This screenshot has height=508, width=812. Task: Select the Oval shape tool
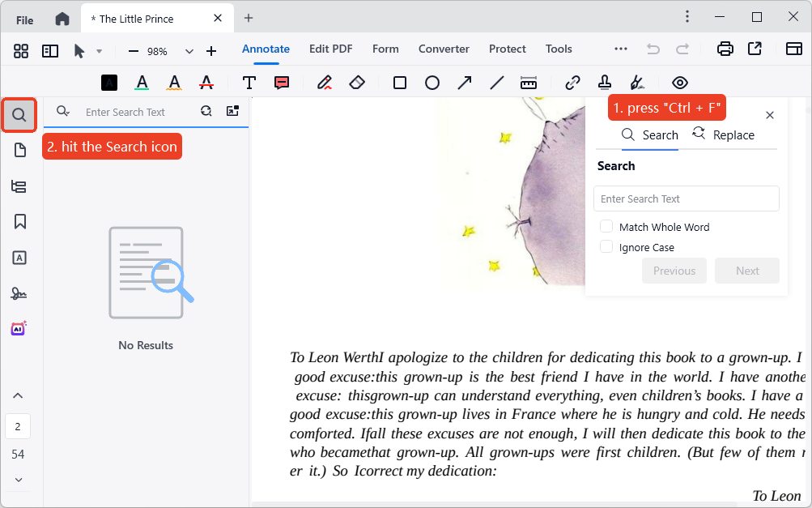click(x=432, y=82)
